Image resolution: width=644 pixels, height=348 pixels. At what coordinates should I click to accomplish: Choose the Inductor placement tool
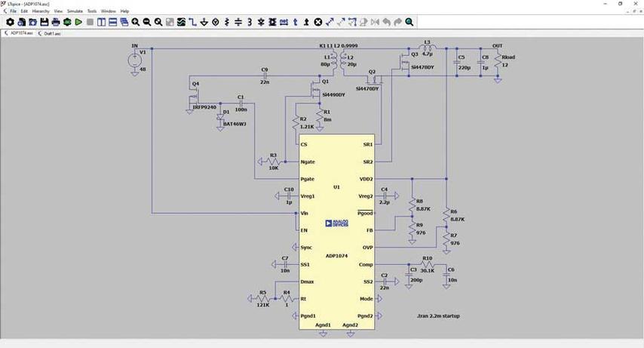[250, 22]
